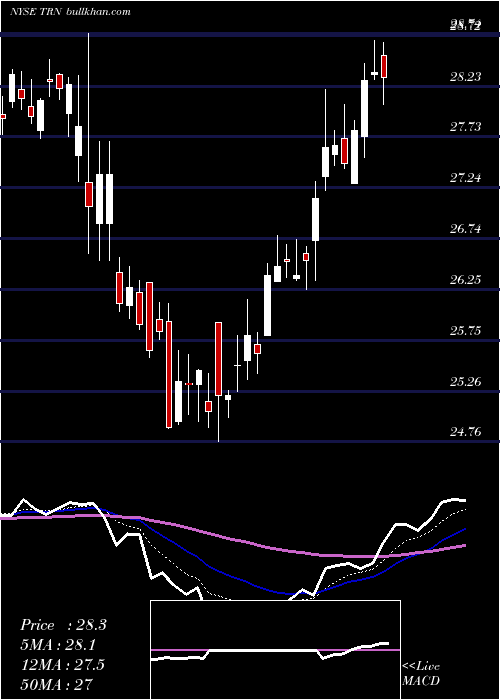The image size is (500, 700).
Task: Click the 5MA : 28.1 value
Action: [58, 645]
